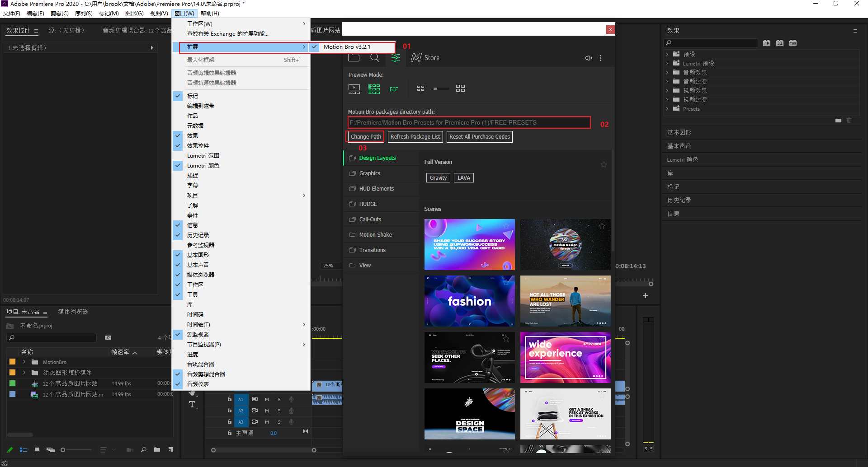Select the Motion Bro search icon
Image resolution: width=868 pixels, height=467 pixels.
pyautogui.click(x=375, y=57)
